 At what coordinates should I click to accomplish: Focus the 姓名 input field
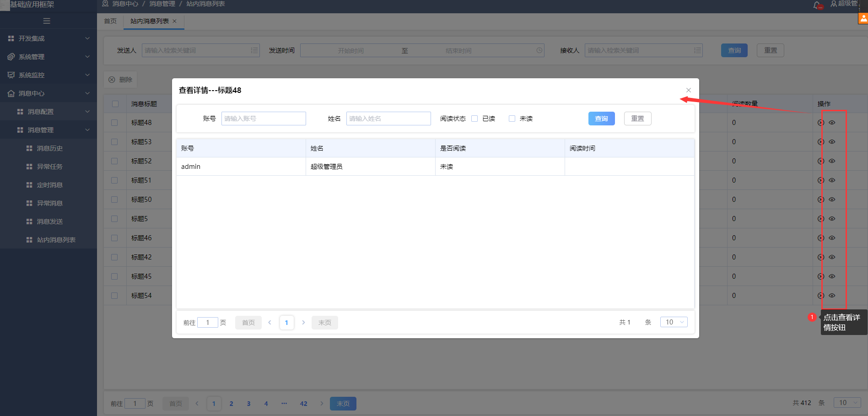click(388, 119)
